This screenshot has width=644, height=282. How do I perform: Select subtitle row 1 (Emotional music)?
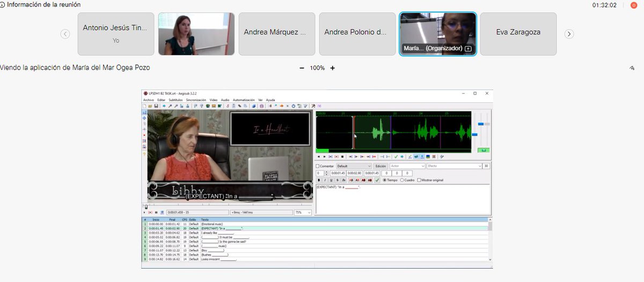click(x=315, y=224)
